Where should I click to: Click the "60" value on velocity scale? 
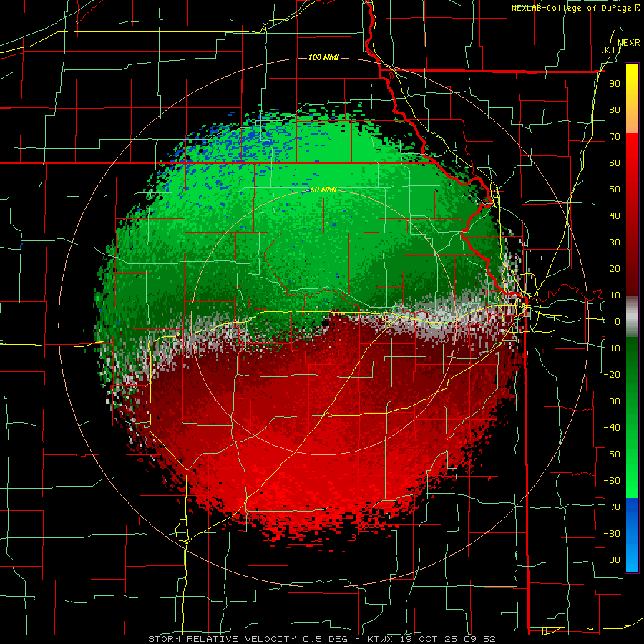[x=615, y=163]
